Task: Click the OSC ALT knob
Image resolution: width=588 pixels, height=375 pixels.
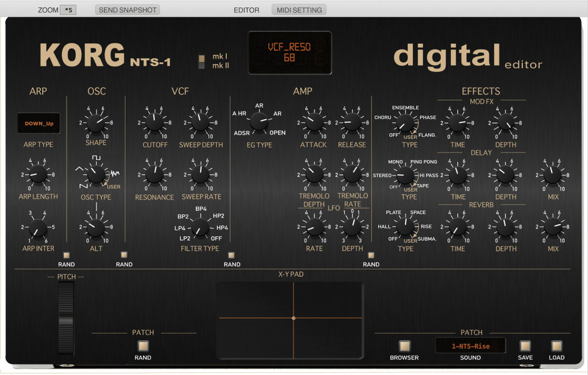Action: point(96,227)
